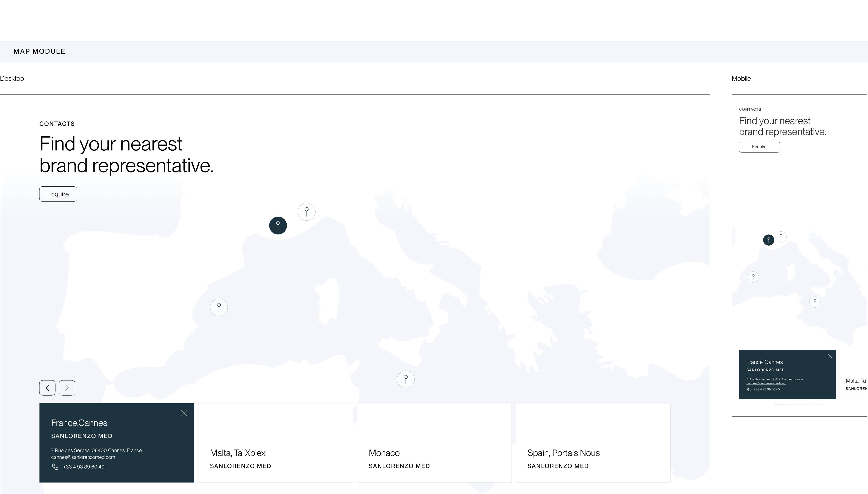Close the France, Cannes mobile card
The width and height of the screenshot is (868, 494).
click(829, 356)
